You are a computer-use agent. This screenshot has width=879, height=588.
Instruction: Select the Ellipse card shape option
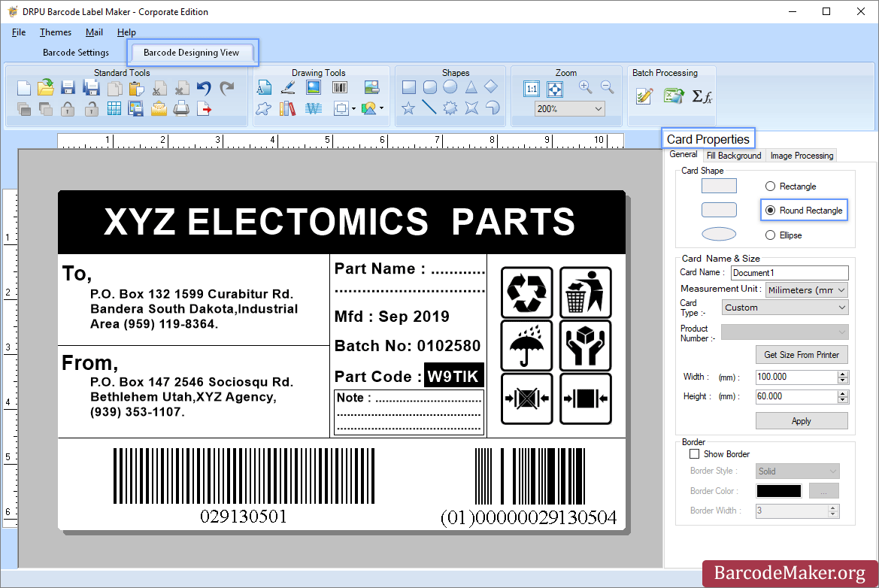[784, 235]
